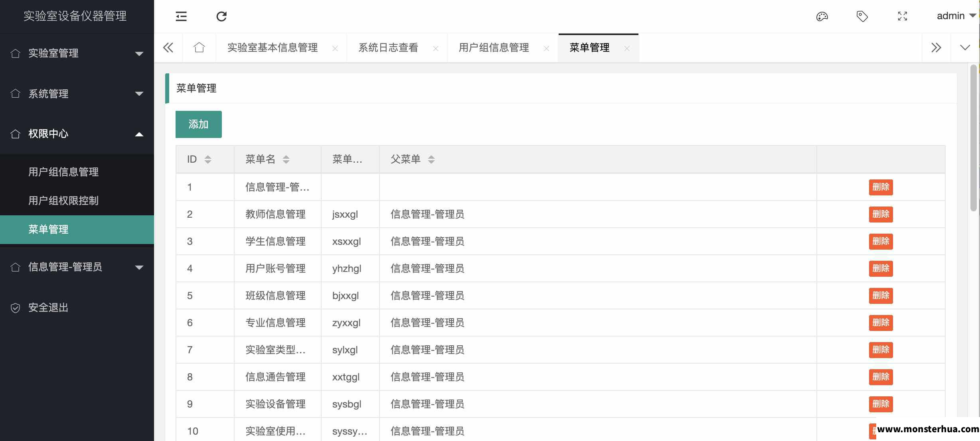Open the theme palette icon
This screenshot has height=441, width=980.
pos(822,16)
